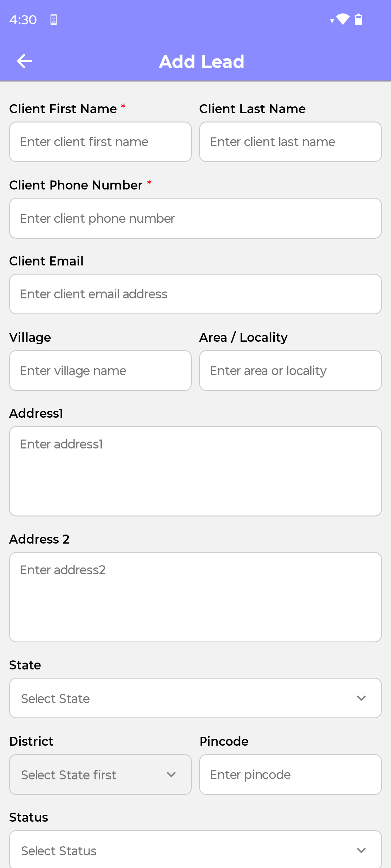Open the District dropdown

(100, 774)
